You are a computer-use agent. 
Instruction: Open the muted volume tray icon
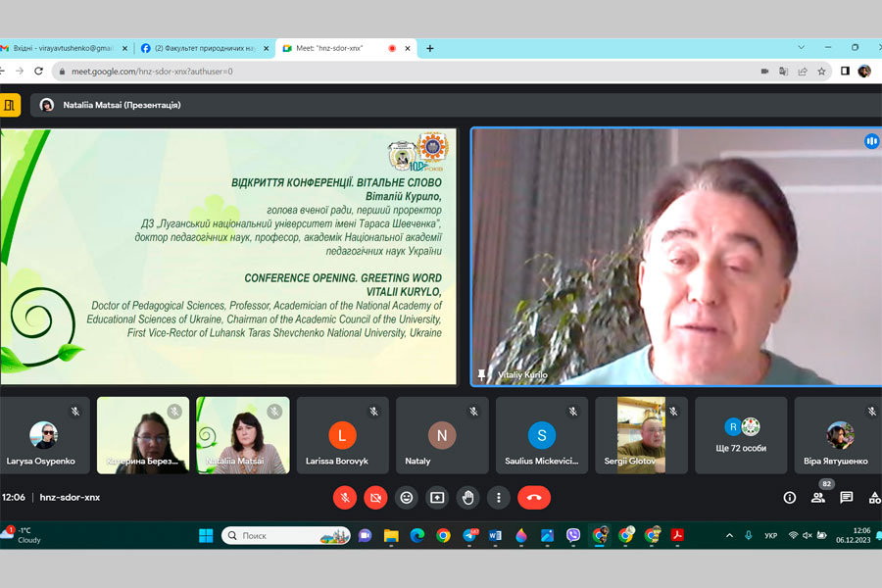[x=808, y=536]
